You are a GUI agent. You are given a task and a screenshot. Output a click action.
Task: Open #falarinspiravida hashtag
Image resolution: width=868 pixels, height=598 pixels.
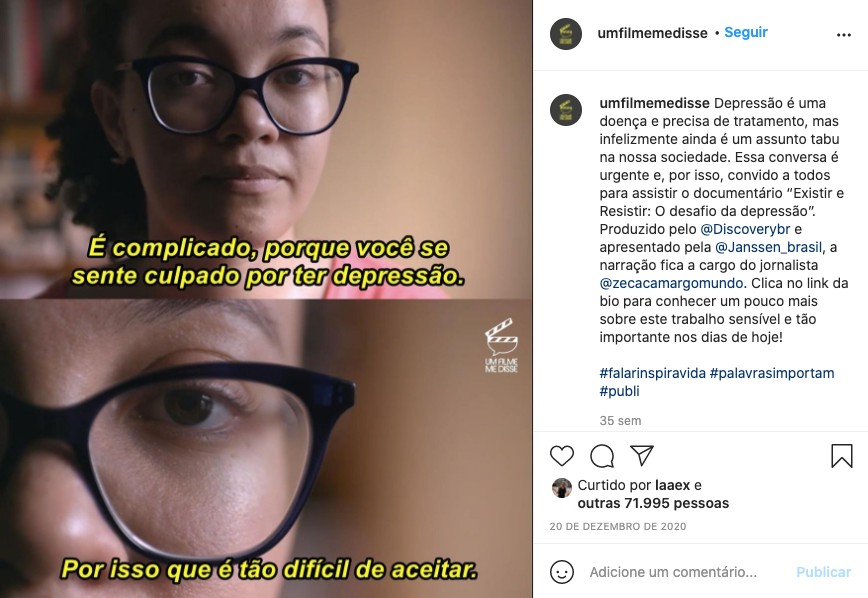pyautogui.click(x=652, y=373)
